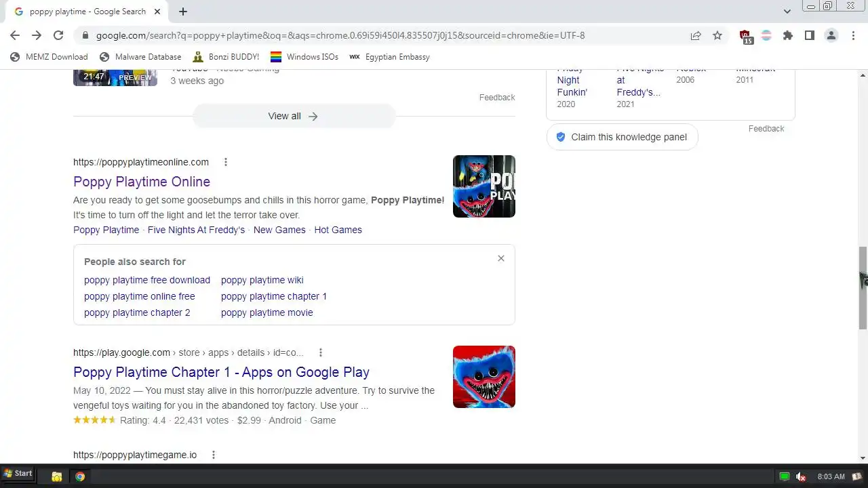Image resolution: width=868 pixels, height=488 pixels.
Task: Toggle the browser side panel
Action: 810,35
